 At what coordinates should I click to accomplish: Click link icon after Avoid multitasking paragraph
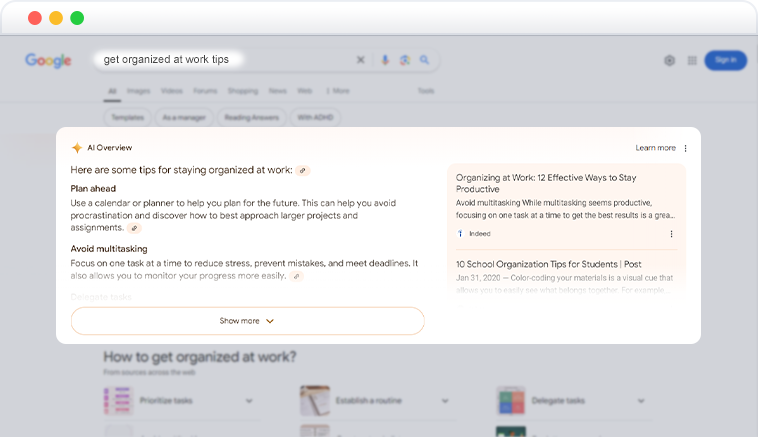click(x=296, y=276)
